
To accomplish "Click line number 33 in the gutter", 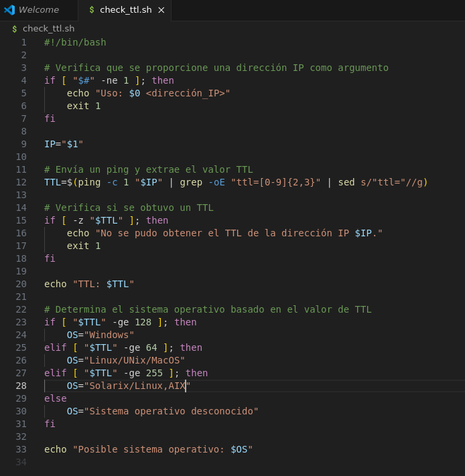I will (x=21, y=449).
